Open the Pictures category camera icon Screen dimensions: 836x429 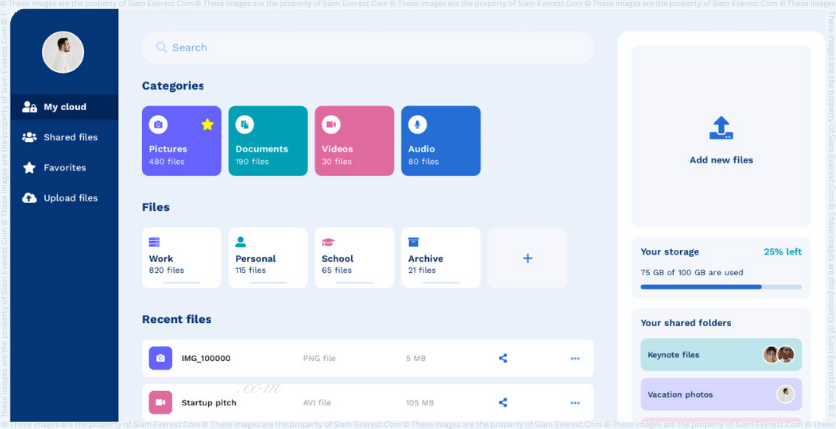coord(158,125)
